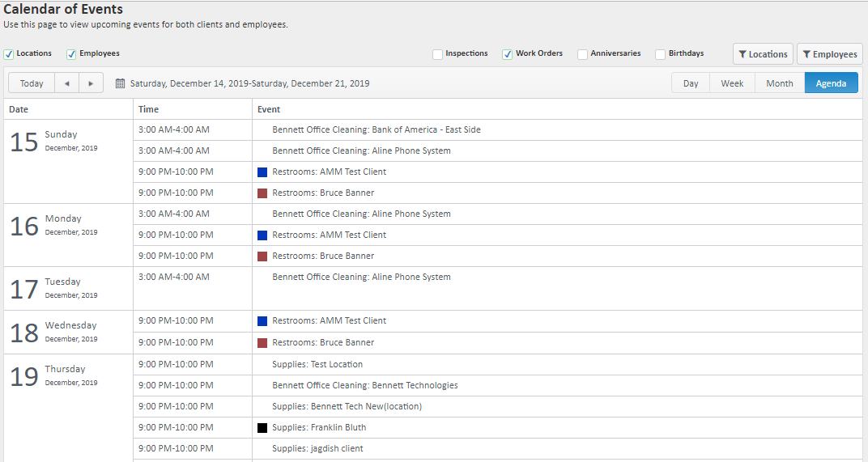Open Supplies: jagdish client event
Screen dimensions: 868x462
click(x=317, y=448)
